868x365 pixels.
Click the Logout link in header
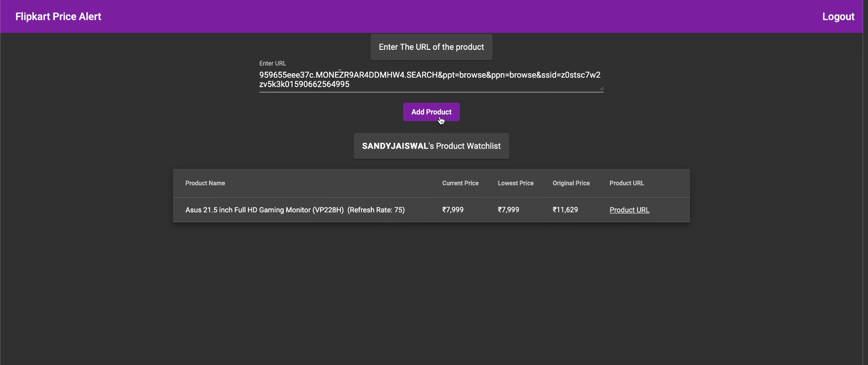pyautogui.click(x=838, y=17)
